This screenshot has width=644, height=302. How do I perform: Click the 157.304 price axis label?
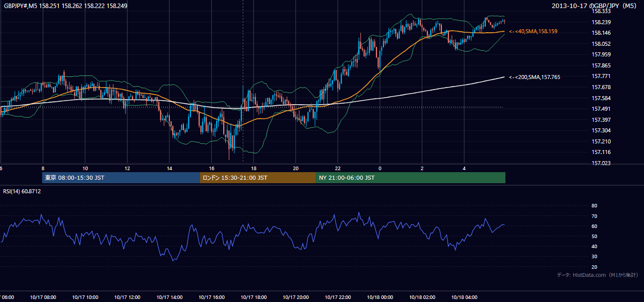pyautogui.click(x=601, y=130)
